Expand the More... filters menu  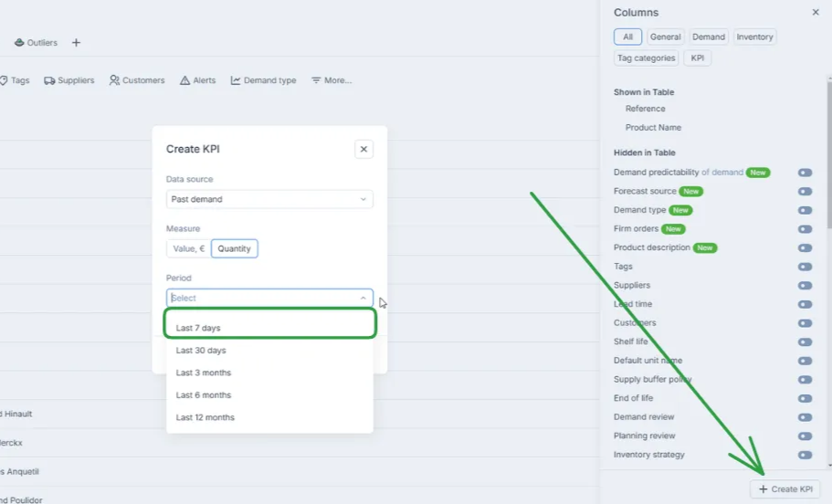click(332, 80)
